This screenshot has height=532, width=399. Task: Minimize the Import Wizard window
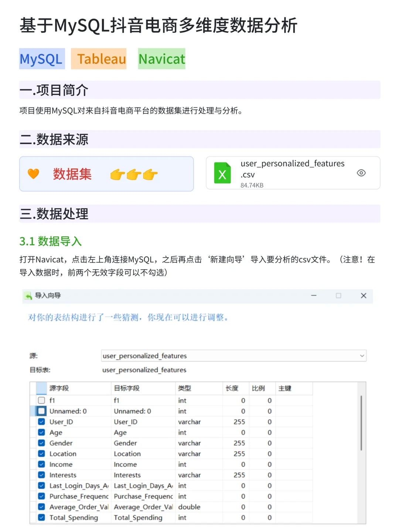coord(314,296)
